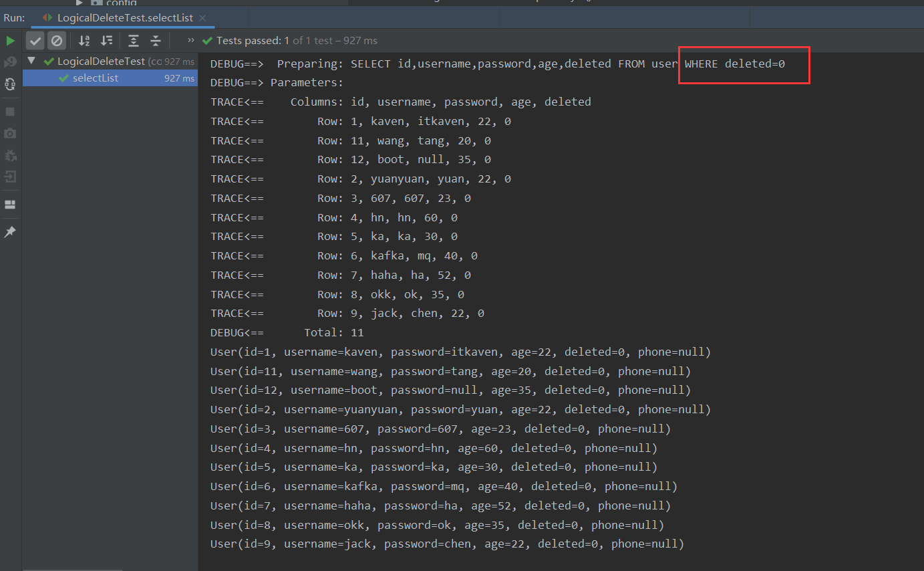Screen dimensions: 924x571
Task: Click the 'User(id=2, username=yuanyuan' output line
Action: [461, 410]
